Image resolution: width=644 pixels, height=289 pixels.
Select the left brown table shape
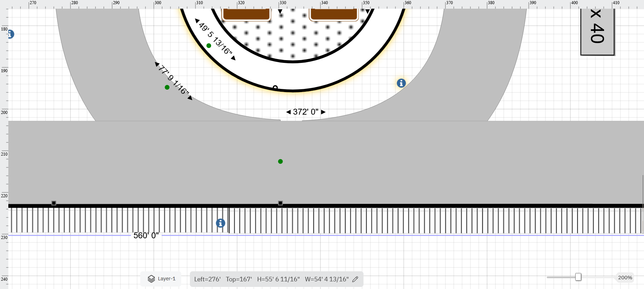click(246, 15)
